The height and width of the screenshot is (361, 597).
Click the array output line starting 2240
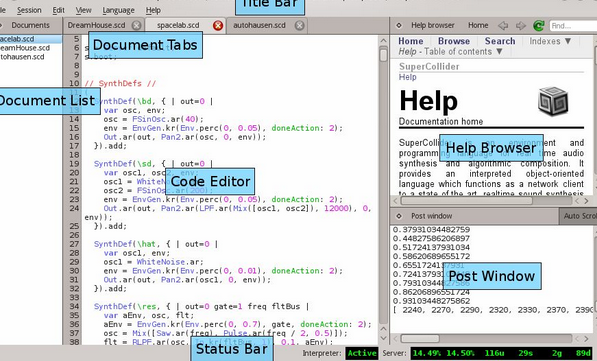[x=493, y=310]
